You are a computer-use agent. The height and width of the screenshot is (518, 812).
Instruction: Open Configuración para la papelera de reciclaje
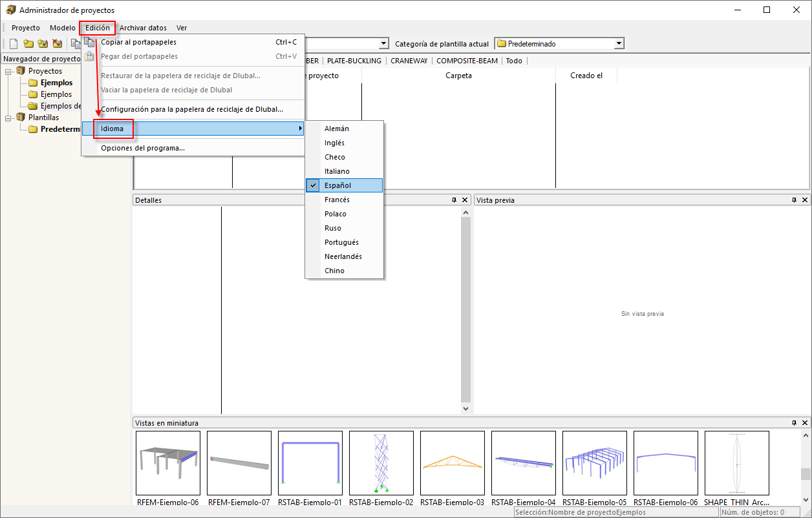click(193, 109)
